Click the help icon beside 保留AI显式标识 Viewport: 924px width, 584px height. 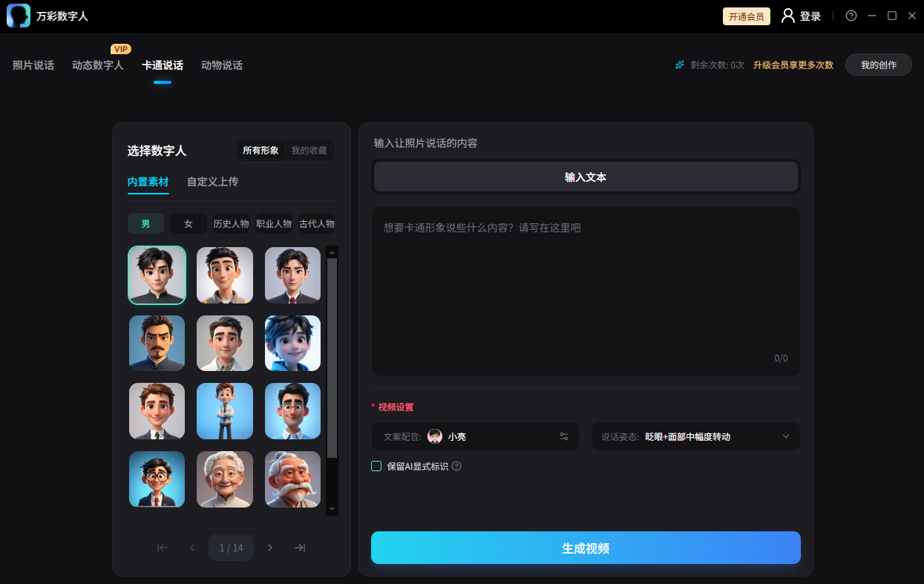coord(458,466)
